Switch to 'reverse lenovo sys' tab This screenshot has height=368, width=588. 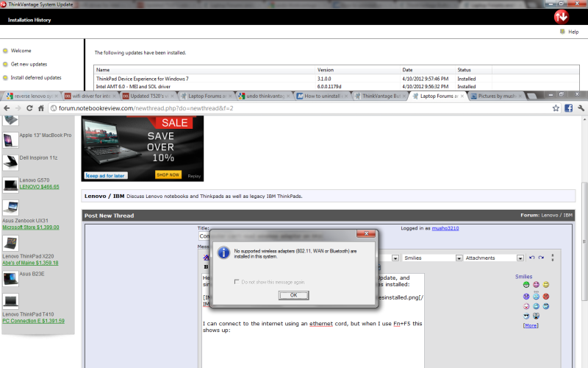pyautogui.click(x=33, y=96)
